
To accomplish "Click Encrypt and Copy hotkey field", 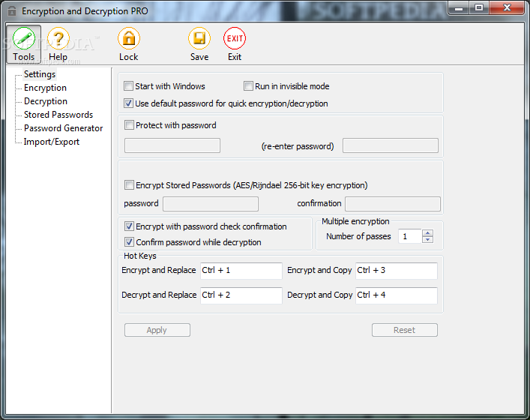I will (397, 271).
